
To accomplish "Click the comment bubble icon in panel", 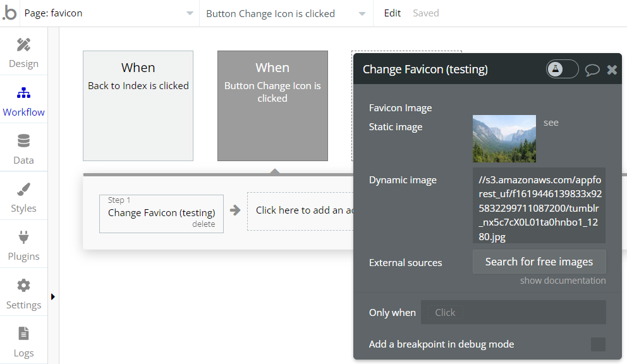I will click(592, 70).
